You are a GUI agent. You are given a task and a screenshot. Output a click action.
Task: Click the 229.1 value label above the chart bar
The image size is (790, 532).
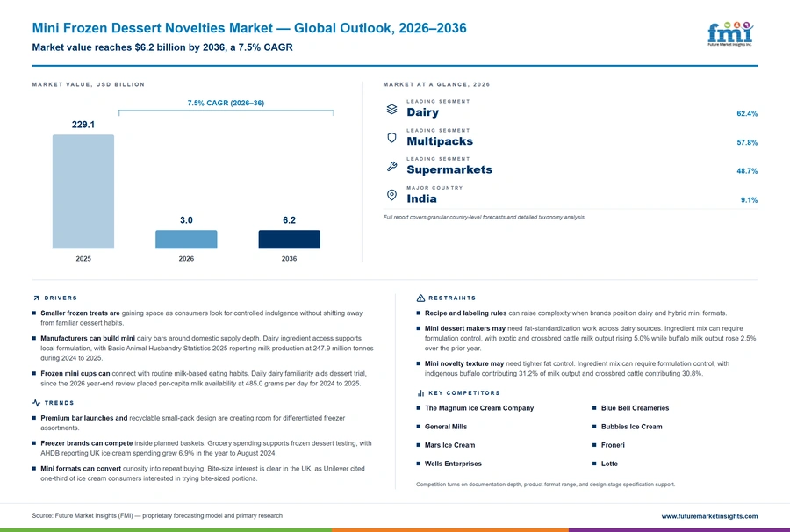pyautogui.click(x=83, y=125)
